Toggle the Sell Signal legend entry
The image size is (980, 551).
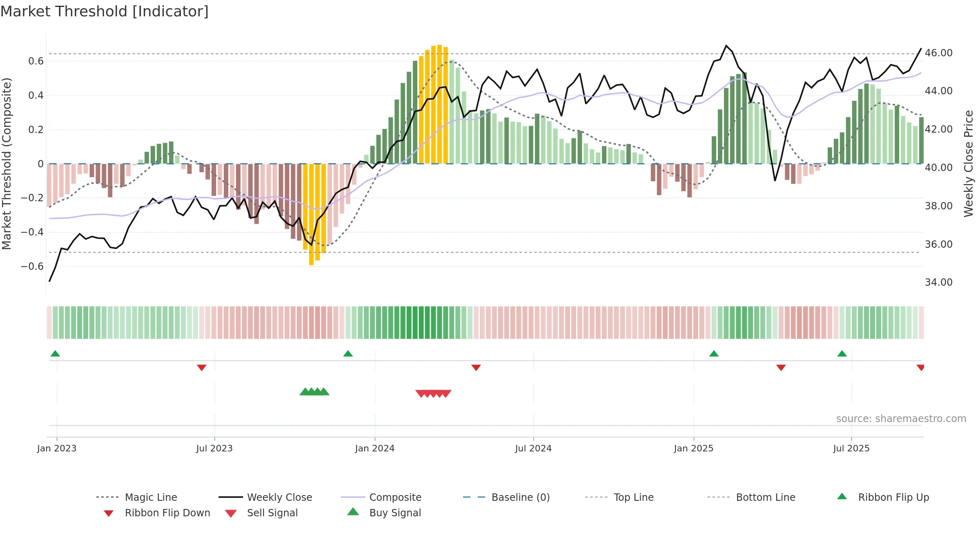point(261,513)
